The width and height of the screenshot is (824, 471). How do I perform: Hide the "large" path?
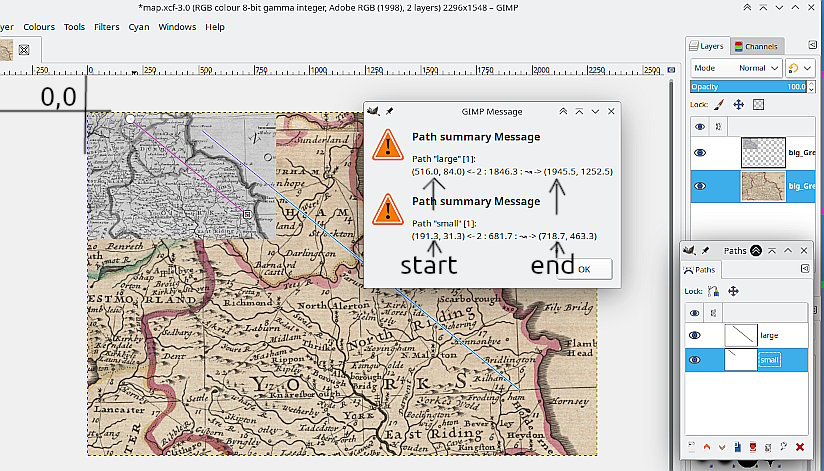(695, 335)
